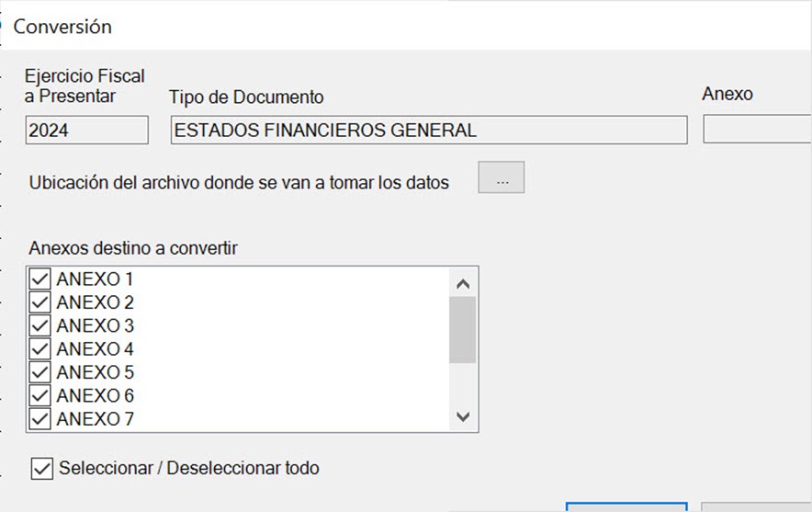
Task: Click the empty Anexo field
Action: click(757, 129)
